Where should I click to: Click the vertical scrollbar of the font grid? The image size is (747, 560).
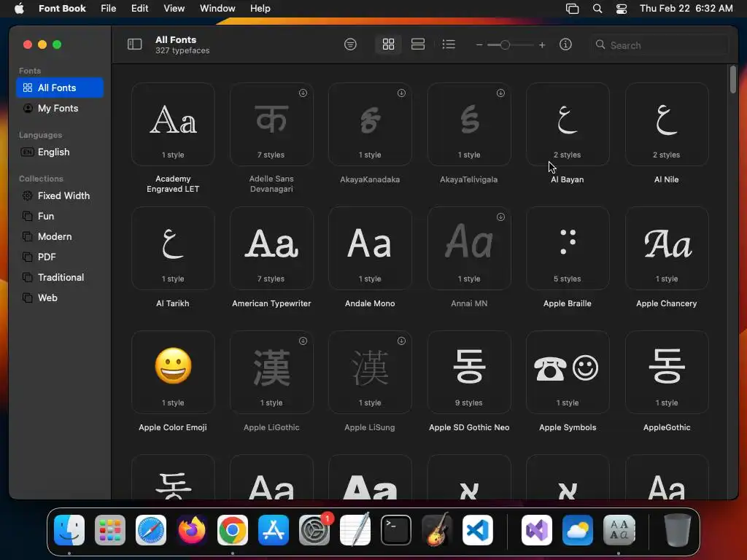(x=732, y=79)
